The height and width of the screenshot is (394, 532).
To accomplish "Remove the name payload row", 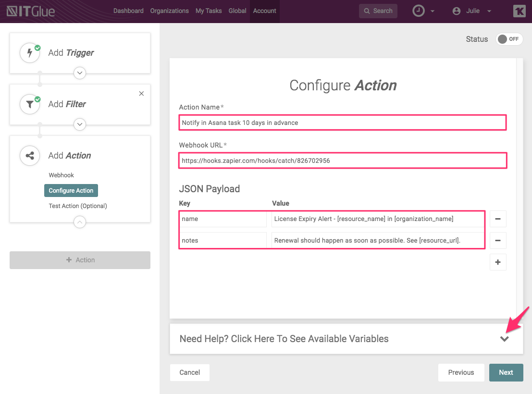I will click(497, 219).
